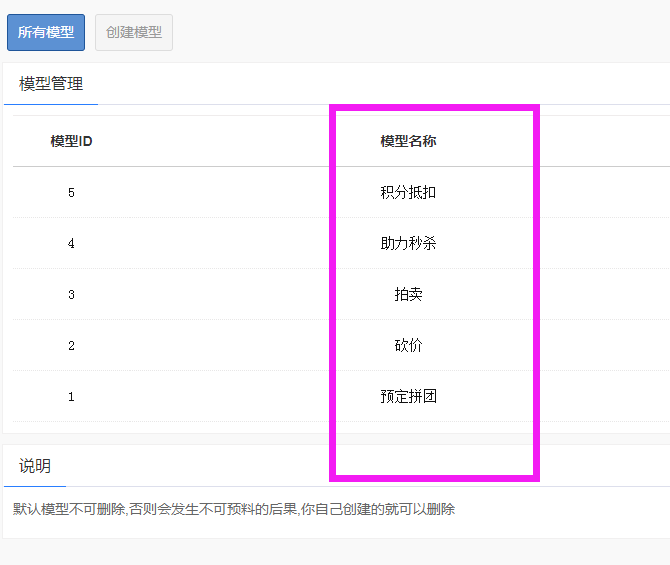Screen dimensions: 670x565
Task: Click the 积分抵扣 model name
Action: click(x=408, y=192)
